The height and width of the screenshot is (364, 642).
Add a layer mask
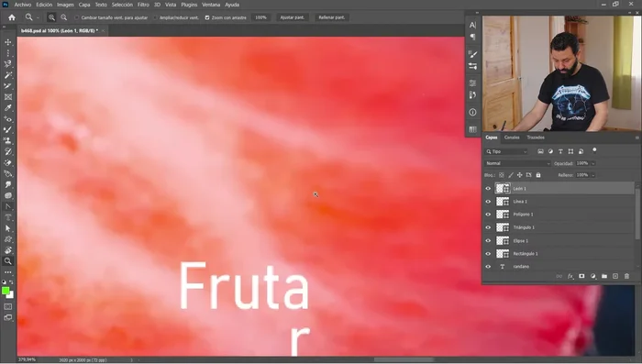581,276
